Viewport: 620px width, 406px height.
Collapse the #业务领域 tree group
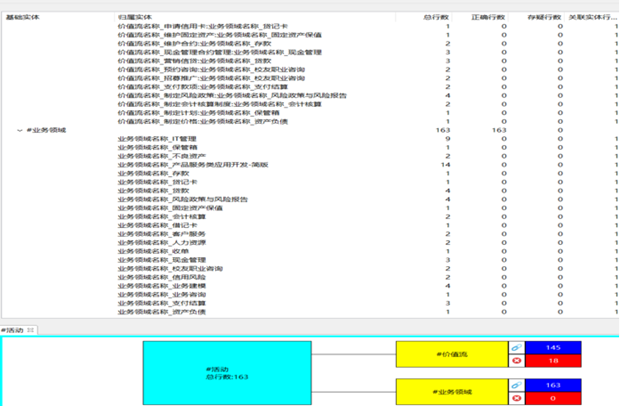point(19,131)
